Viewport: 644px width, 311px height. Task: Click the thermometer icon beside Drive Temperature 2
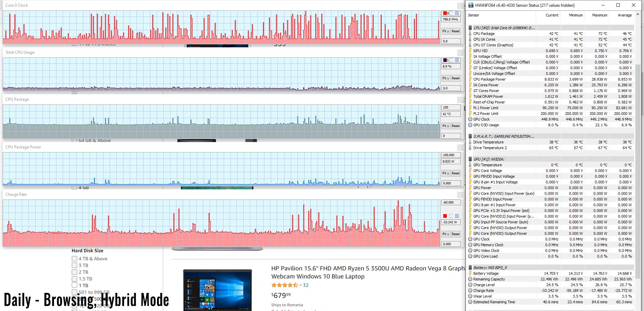tap(470, 148)
